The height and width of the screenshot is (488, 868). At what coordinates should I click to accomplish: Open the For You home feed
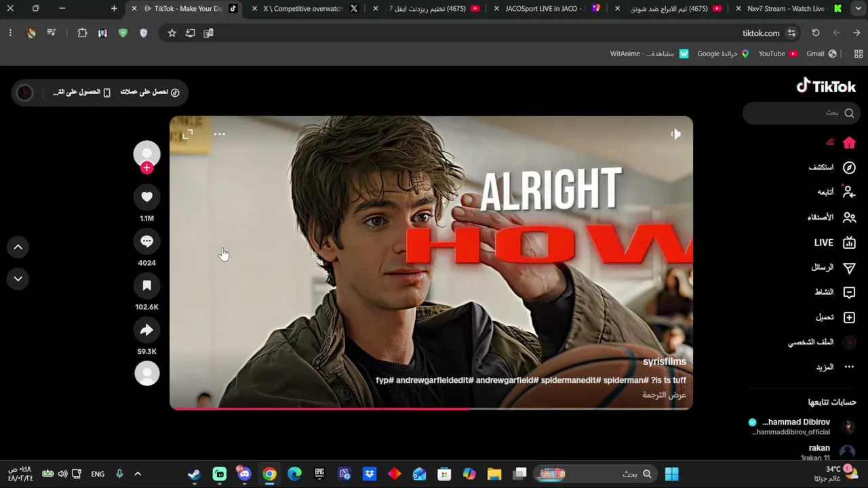(x=841, y=142)
